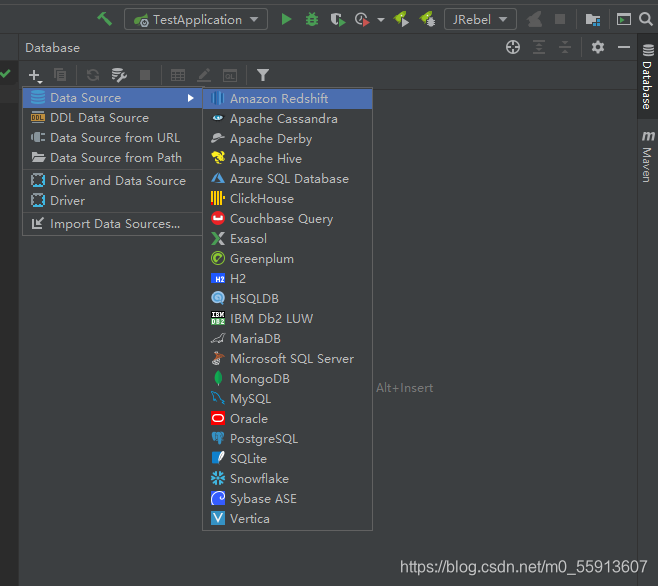Click the run anything window icon
Viewport: 658px width, 586px height.
coord(624,19)
